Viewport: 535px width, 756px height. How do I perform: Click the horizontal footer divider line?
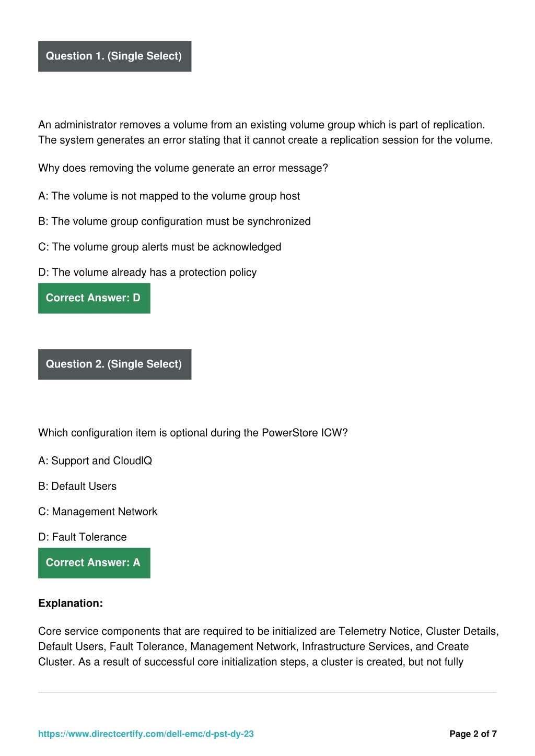point(267,692)
